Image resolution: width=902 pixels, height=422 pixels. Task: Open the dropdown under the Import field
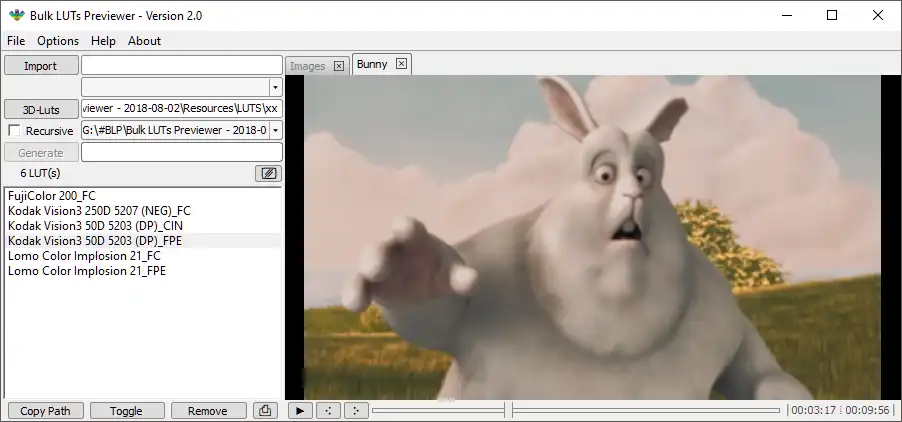click(276, 87)
